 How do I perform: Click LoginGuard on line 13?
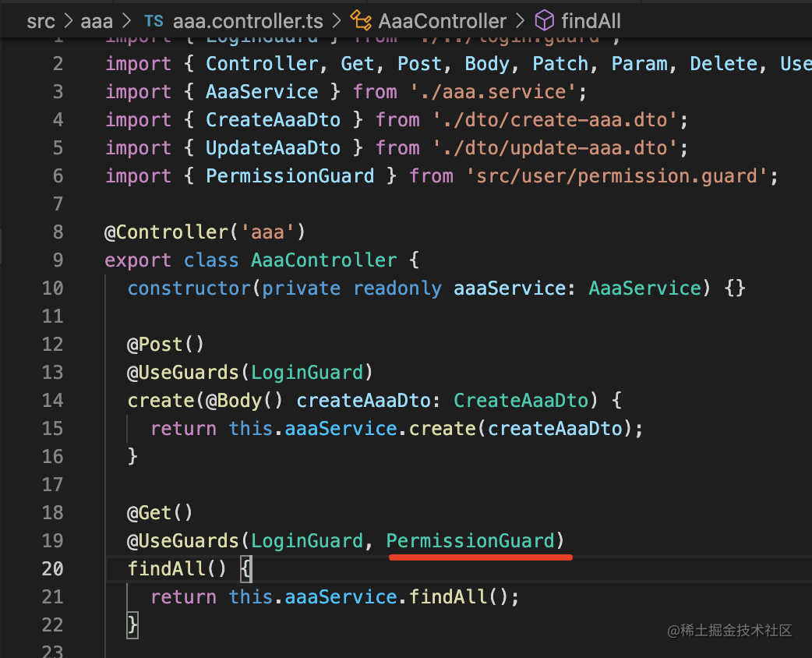(x=307, y=373)
